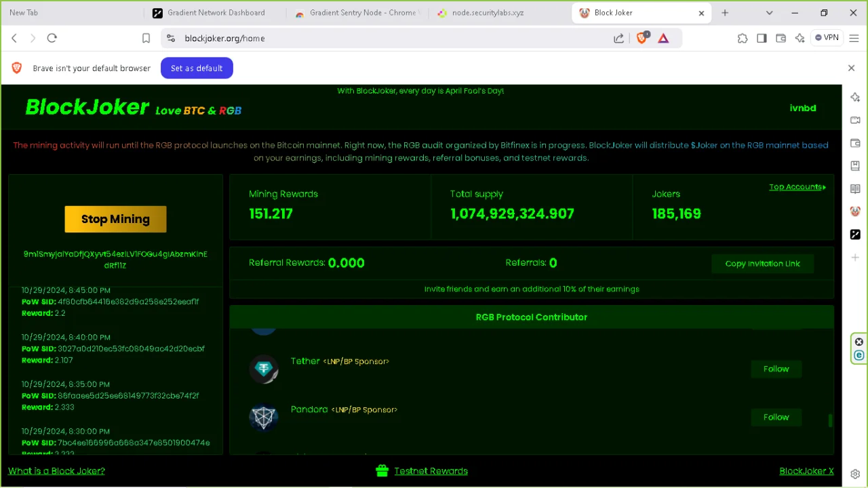This screenshot has width=868, height=488.
Task: Reload the blockjoker.org page
Action: pyautogui.click(x=52, y=39)
